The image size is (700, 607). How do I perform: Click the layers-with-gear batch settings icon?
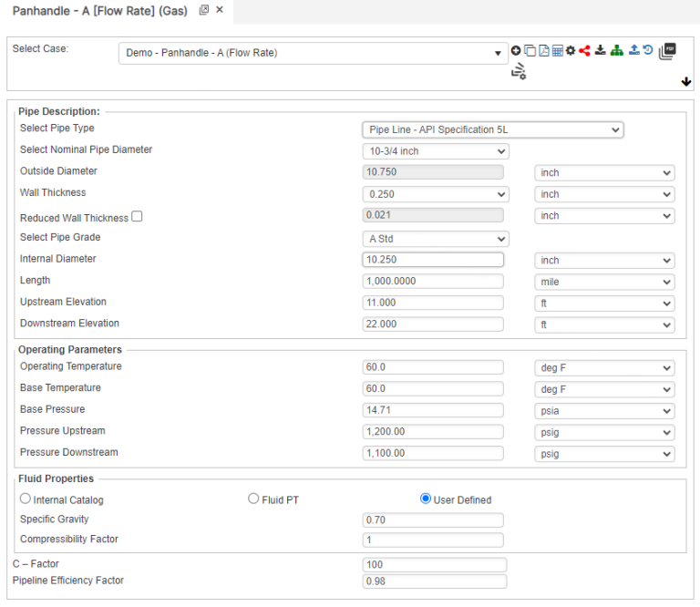point(519,71)
